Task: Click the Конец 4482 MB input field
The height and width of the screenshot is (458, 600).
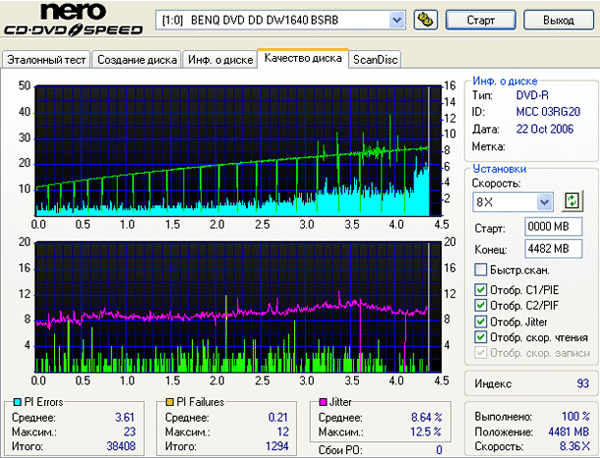Action: tap(553, 249)
